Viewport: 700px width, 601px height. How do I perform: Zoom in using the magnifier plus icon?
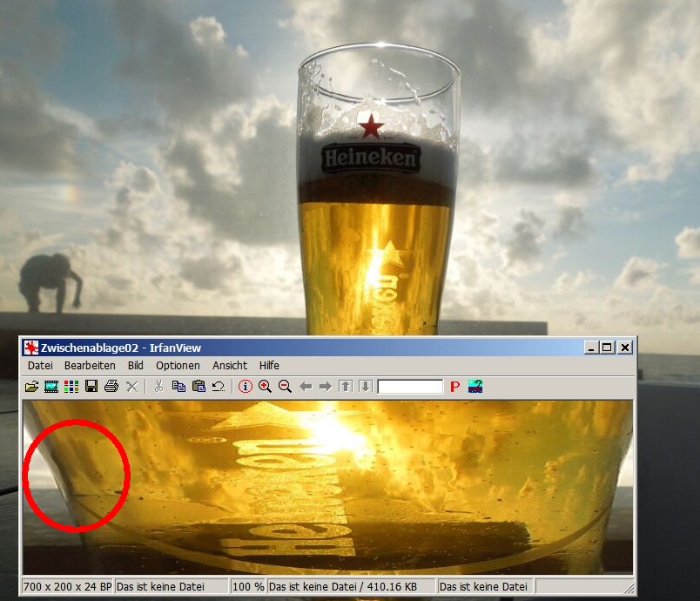tap(265, 386)
